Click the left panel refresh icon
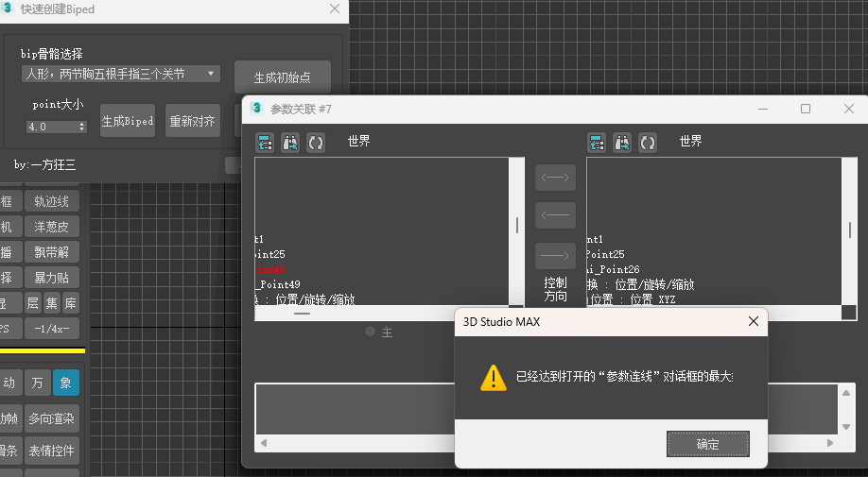This screenshot has width=868, height=477. 315,143
